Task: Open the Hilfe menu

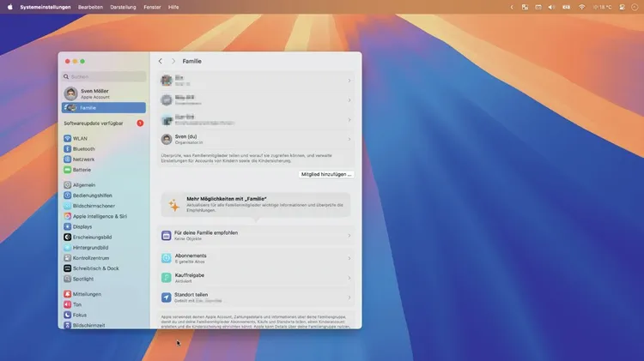Action: point(173,7)
